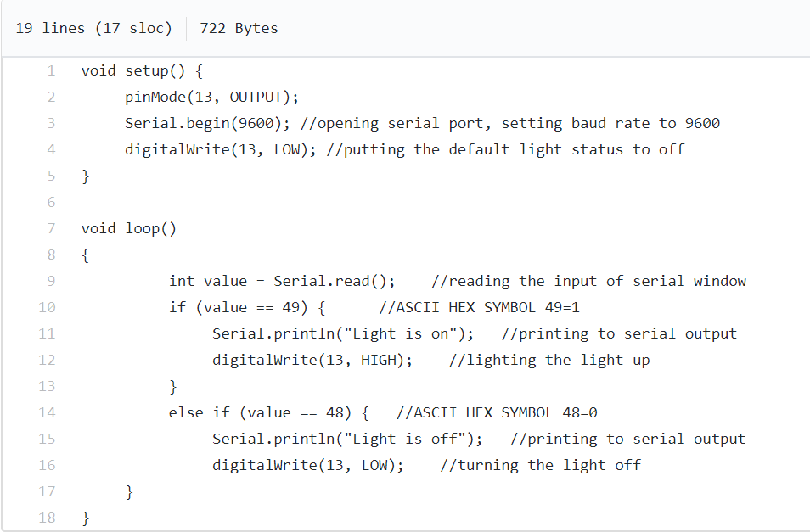Click line number 4 in gutter
Image resolution: width=810 pixels, height=532 pixels.
coord(51,149)
